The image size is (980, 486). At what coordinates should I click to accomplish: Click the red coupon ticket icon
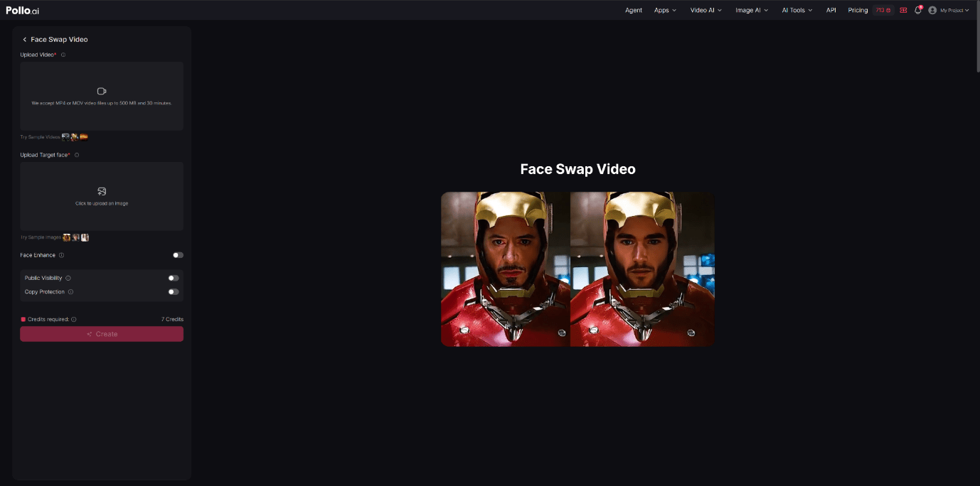click(903, 10)
